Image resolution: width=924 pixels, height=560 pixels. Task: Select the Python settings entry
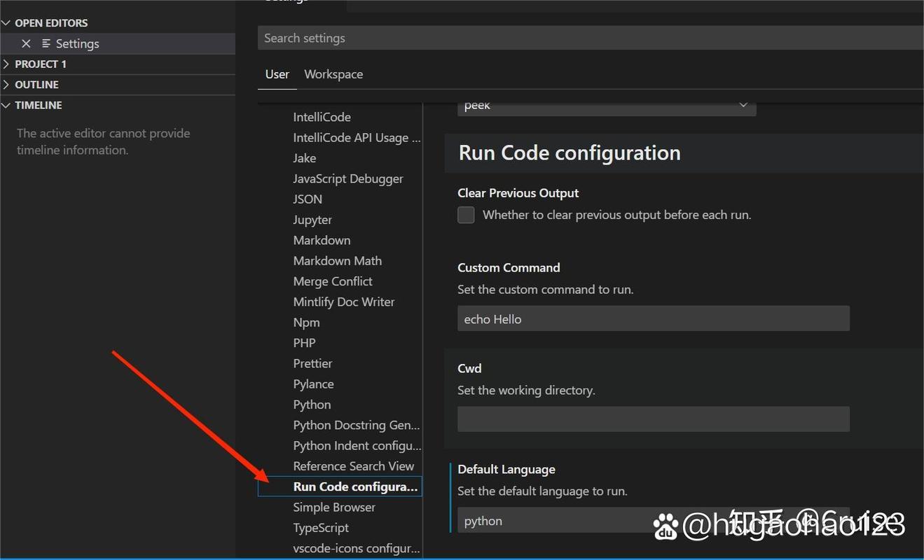[312, 405]
